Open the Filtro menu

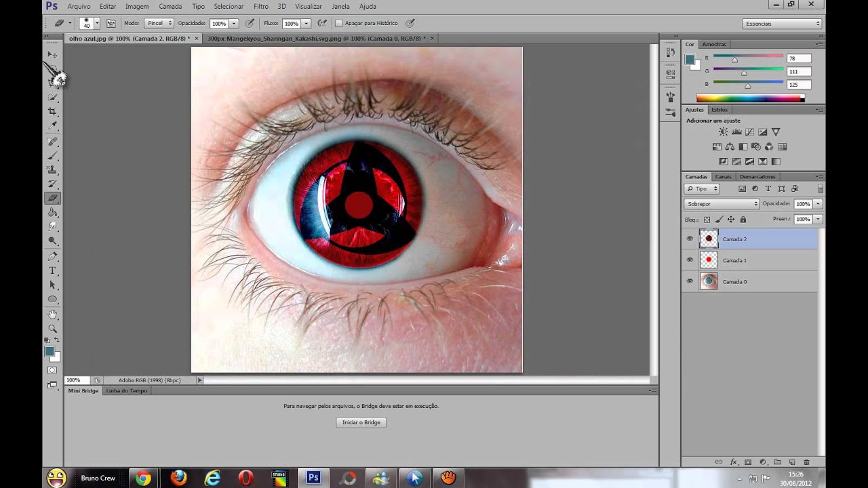(x=261, y=6)
